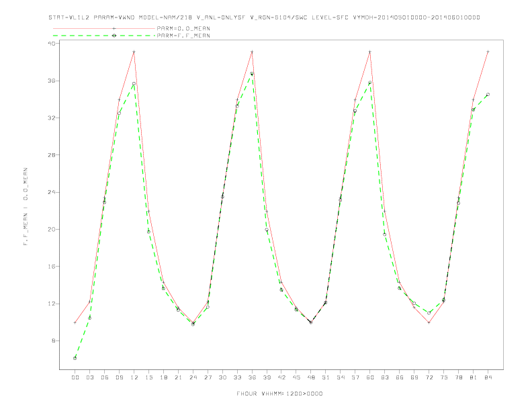Click x-axis forecast hour label 69

coord(414,377)
